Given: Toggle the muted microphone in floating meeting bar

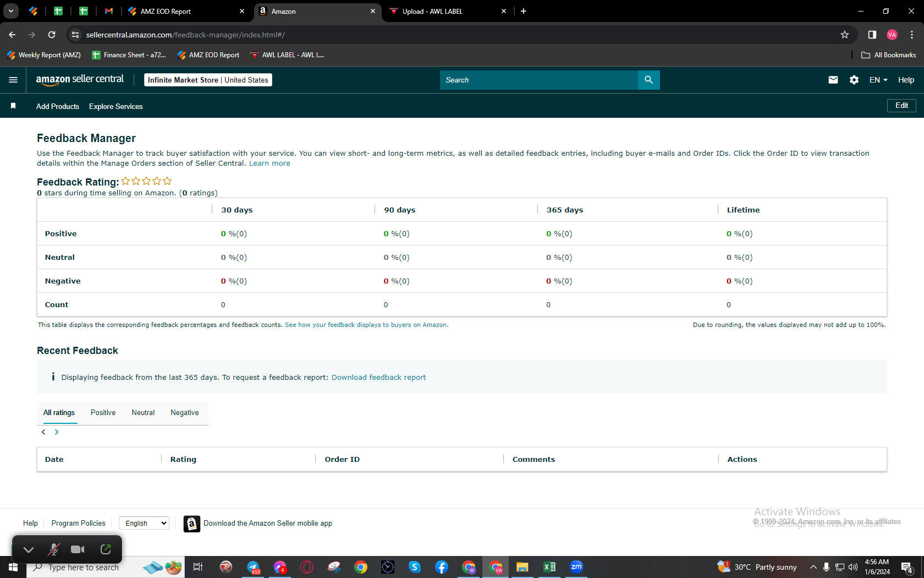Looking at the screenshot, I should tap(53, 549).
